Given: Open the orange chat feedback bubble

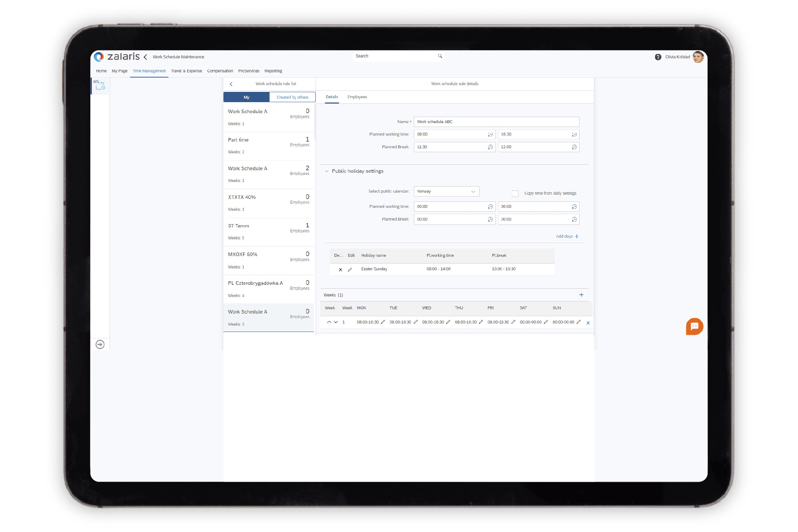Looking at the screenshot, I should pyautogui.click(x=694, y=326).
